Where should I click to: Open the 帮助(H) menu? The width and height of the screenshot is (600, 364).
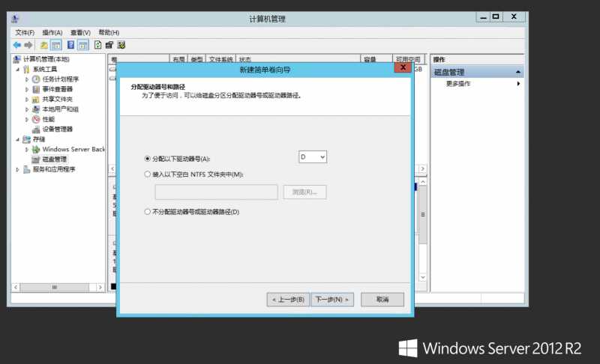coord(109,32)
